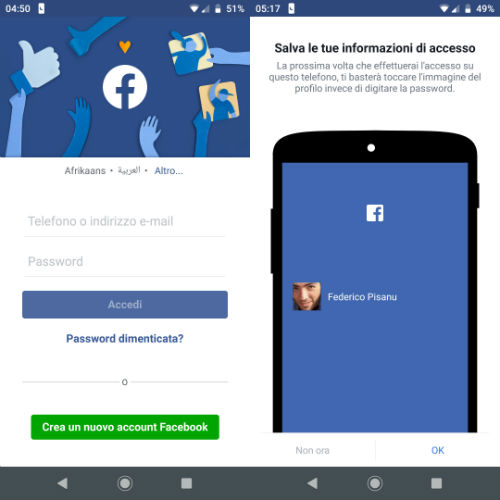Image resolution: width=500 pixels, height=500 pixels.
Task: Tap recent apps square on left screen
Action: coord(186,483)
